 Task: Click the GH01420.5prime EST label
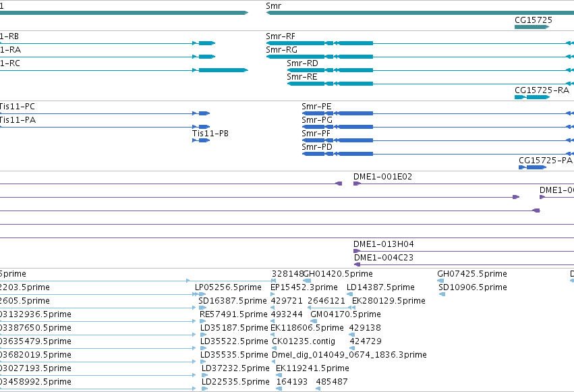338,274
